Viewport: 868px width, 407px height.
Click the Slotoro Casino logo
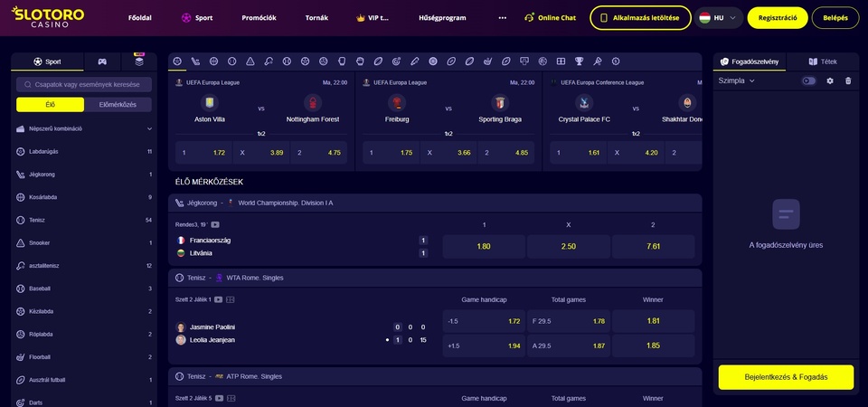tap(48, 17)
